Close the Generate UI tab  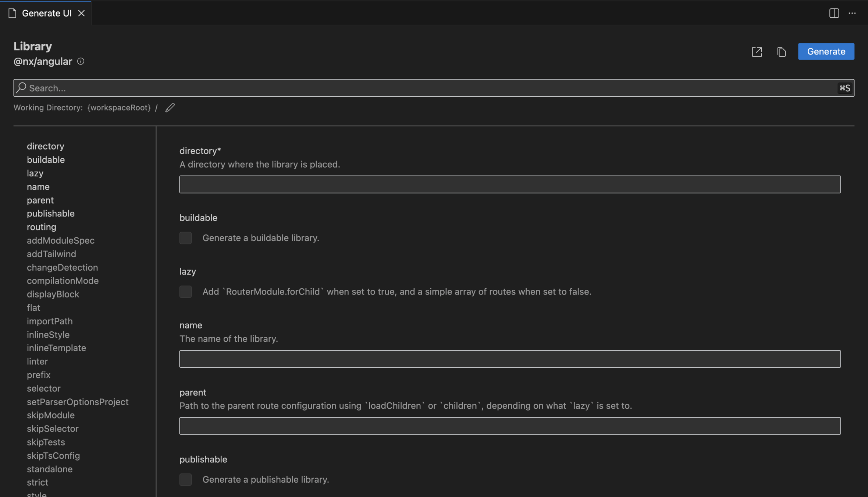82,13
